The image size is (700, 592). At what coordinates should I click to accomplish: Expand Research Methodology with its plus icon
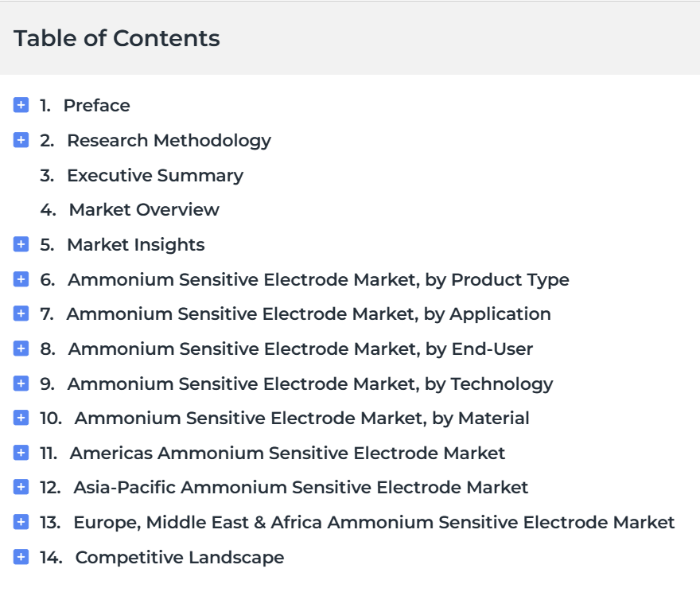[x=21, y=140]
